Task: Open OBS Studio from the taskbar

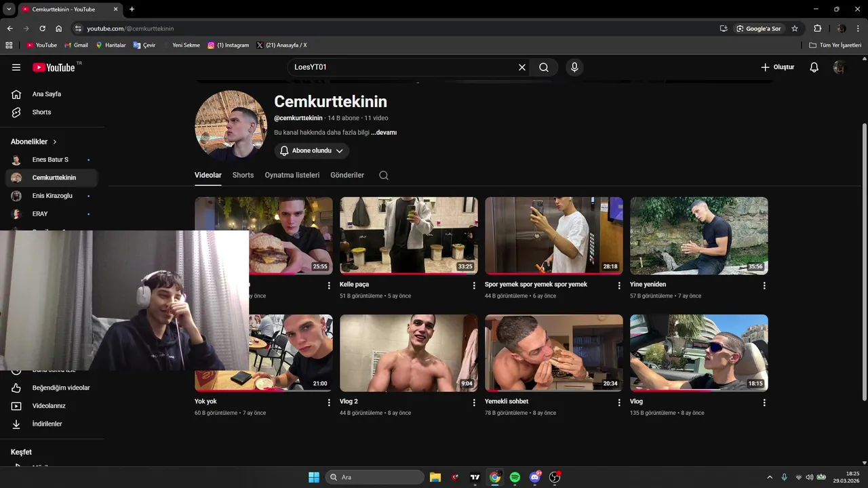Action: [x=555, y=477]
